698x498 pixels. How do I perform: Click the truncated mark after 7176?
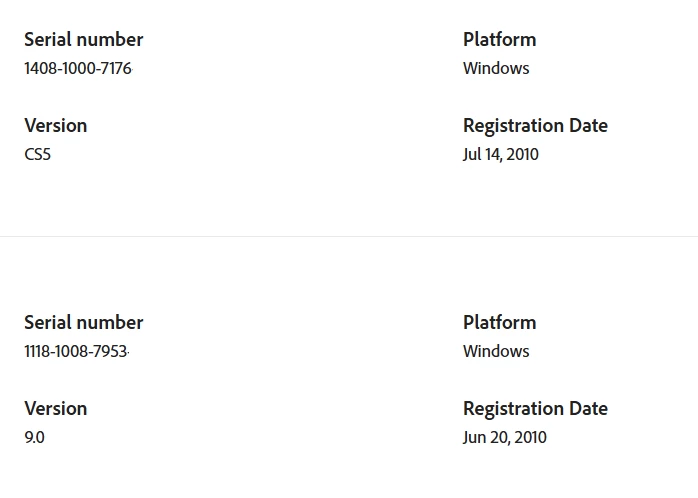(133, 69)
